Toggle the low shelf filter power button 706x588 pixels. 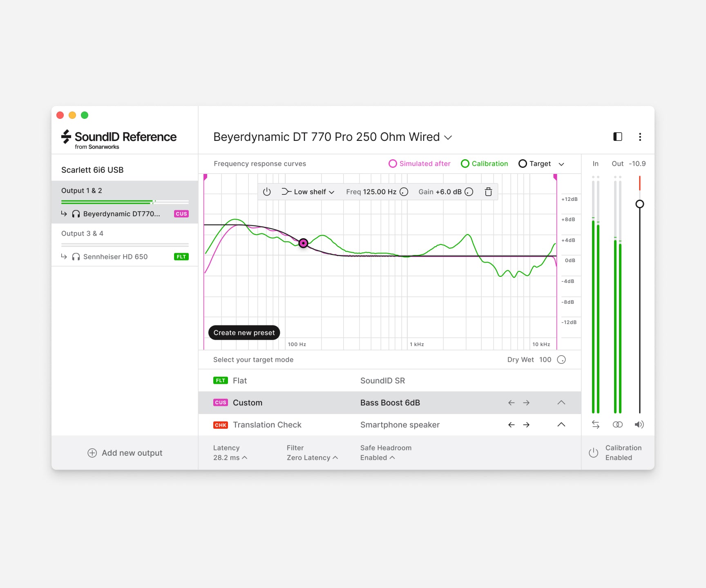click(x=267, y=192)
